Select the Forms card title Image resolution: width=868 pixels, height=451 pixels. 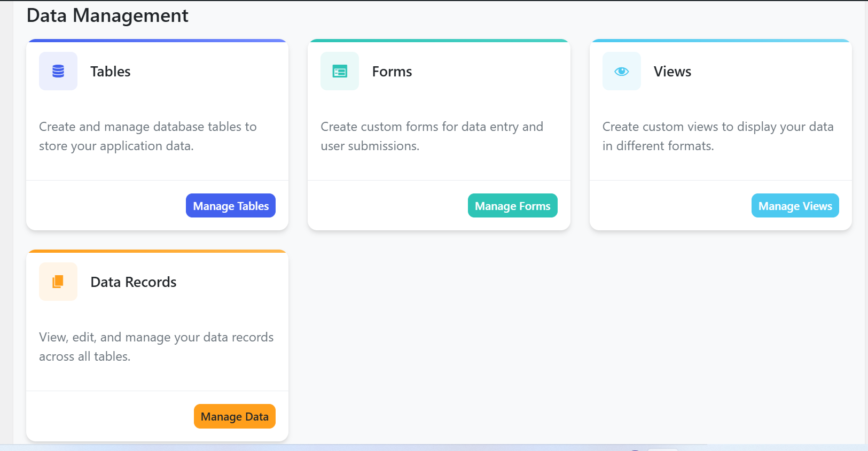tap(392, 72)
